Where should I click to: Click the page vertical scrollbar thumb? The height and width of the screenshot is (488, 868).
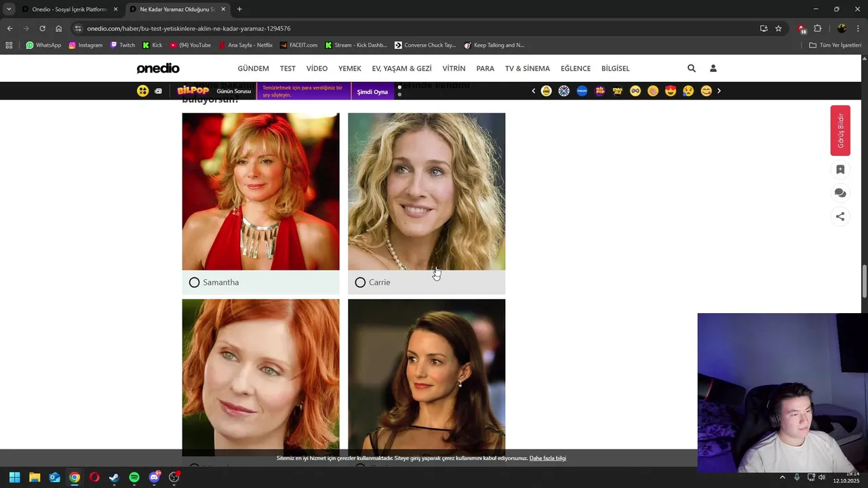(864, 281)
